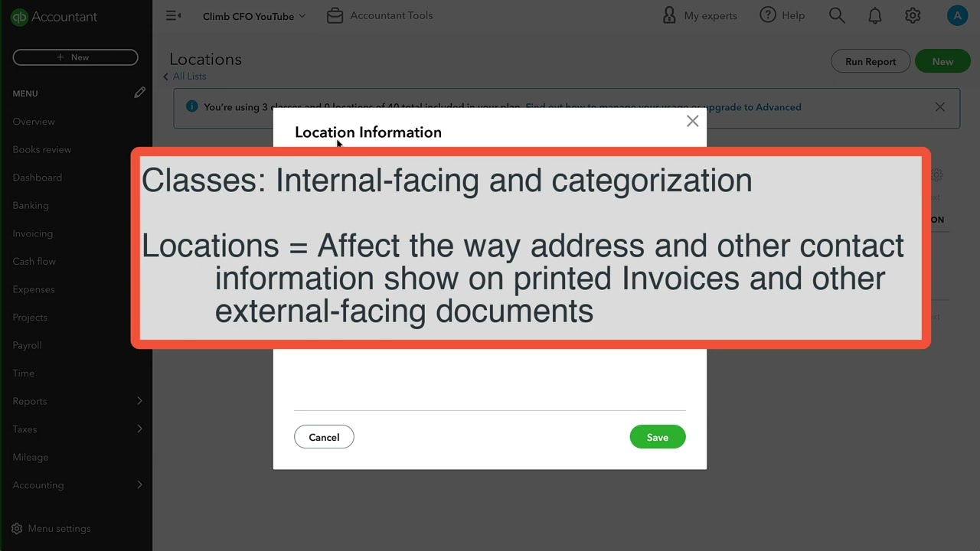Open Invoicing in the sidebar
Screen dimensions: 980x551
pos(33,233)
